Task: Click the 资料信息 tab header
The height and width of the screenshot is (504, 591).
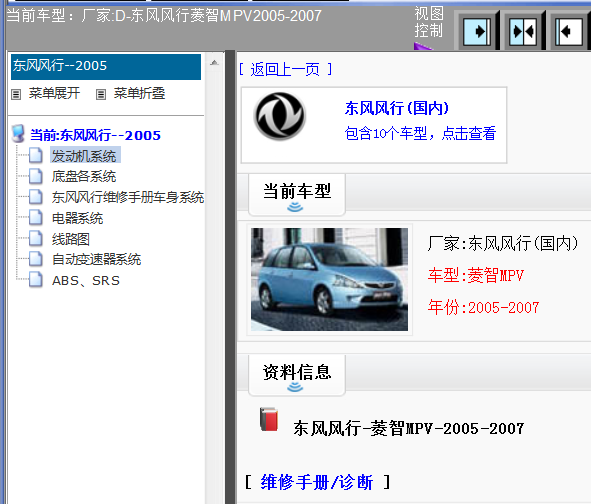Action: [297, 375]
